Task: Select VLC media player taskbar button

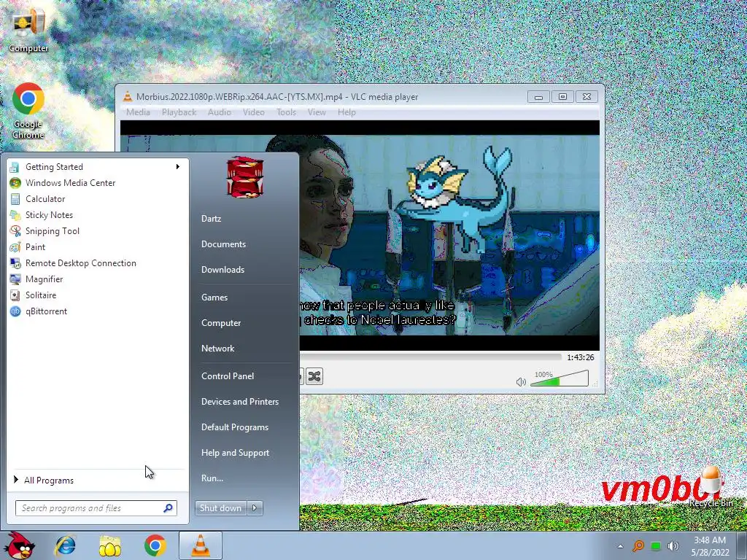Action: [x=201, y=545]
